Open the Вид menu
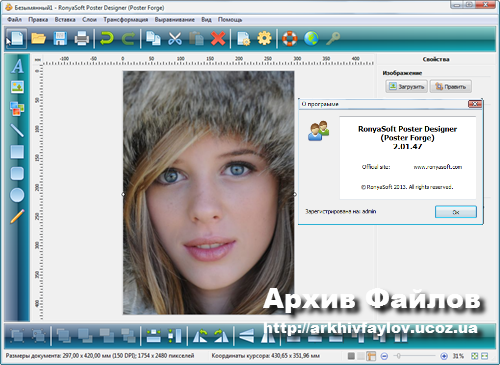The height and width of the screenshot is (365, 500). tap(206, 20)
